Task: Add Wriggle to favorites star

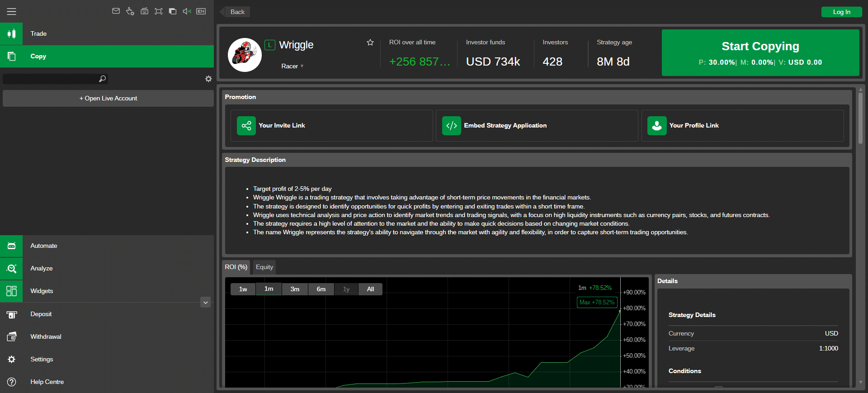Action: tap(370, 43)
